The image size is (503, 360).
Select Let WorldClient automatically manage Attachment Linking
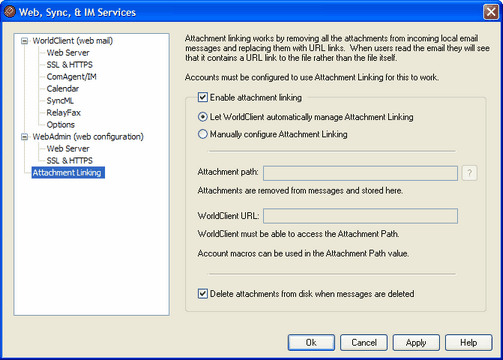[x=203, y=117]
